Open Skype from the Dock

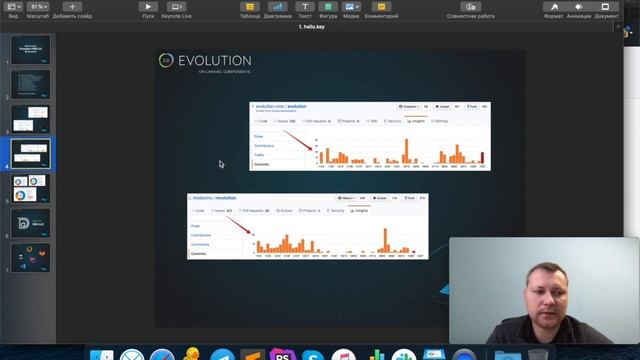pyautogui.click(x=313, y=354)
